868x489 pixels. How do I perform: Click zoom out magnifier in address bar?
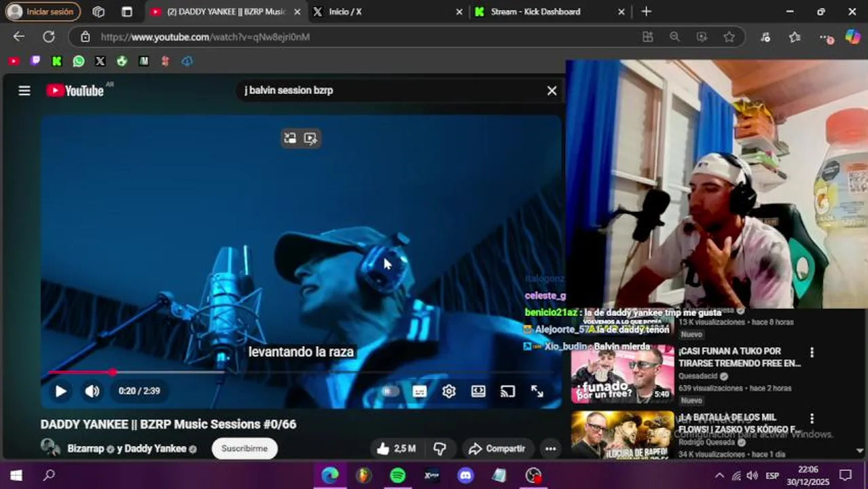click(674, 37)
